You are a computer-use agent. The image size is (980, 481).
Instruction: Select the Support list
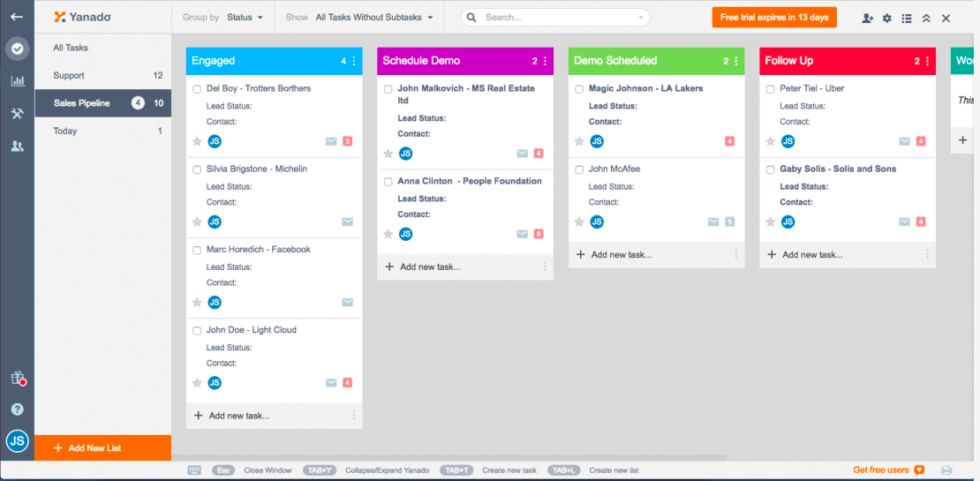pos(102,76)
